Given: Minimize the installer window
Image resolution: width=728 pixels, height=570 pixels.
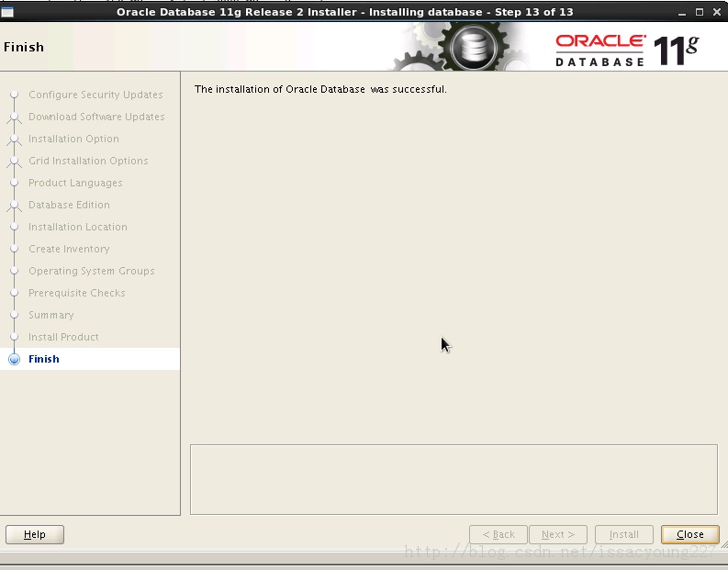Looking at the screenshot, I should click(682, 13).
